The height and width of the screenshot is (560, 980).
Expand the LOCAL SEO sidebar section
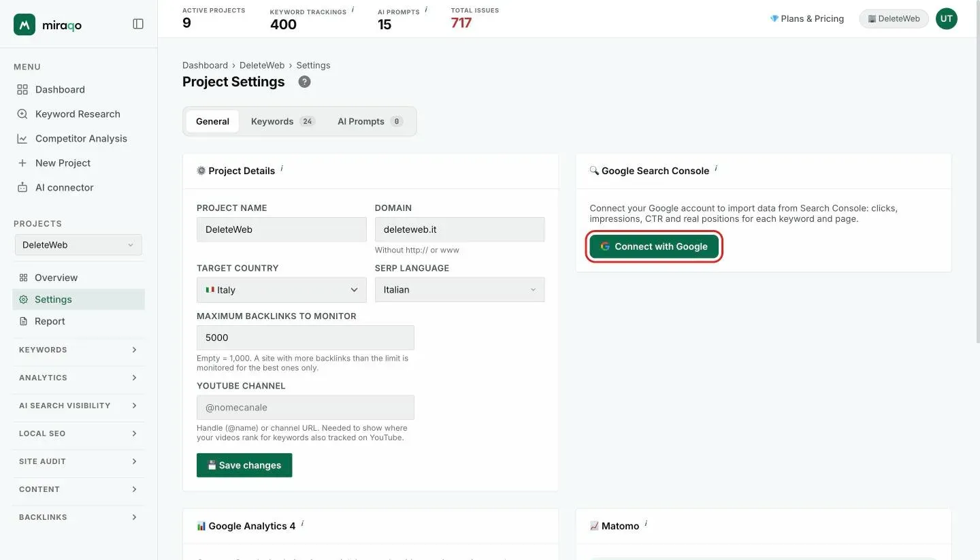click(x=78, y=433)
